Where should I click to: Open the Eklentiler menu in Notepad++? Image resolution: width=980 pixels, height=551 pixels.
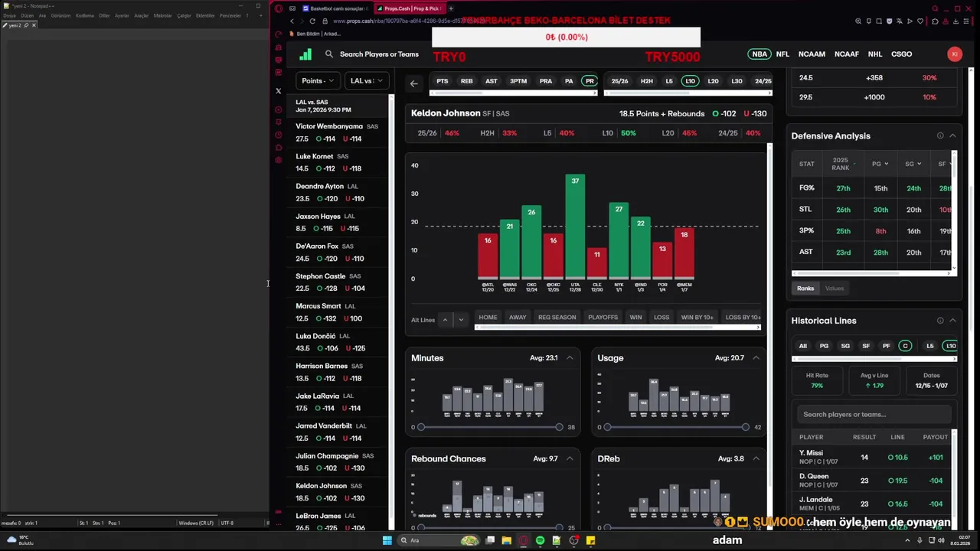point(205,15)
